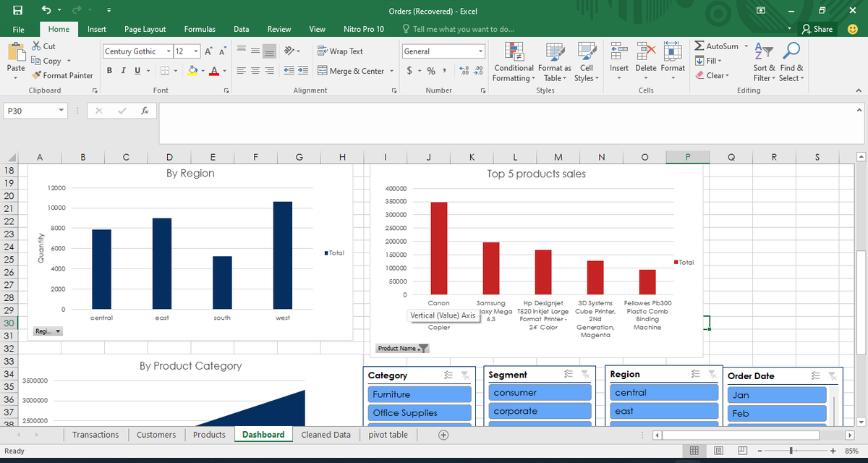Open Sort & Filter menu

765,63
